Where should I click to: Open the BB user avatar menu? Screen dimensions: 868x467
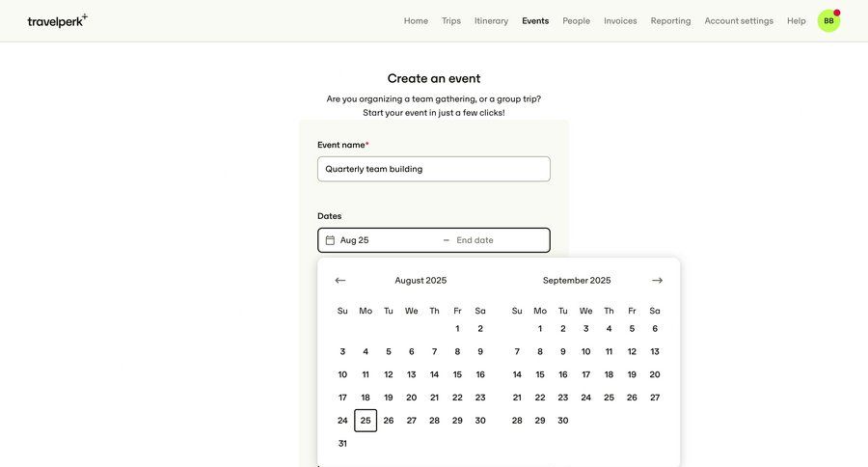[x=828, y=20]
